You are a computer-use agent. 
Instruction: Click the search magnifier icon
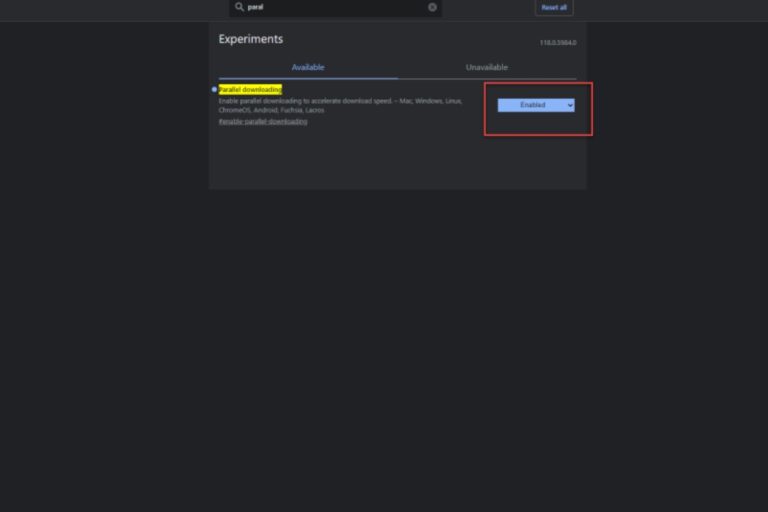[x=239, y=7]
